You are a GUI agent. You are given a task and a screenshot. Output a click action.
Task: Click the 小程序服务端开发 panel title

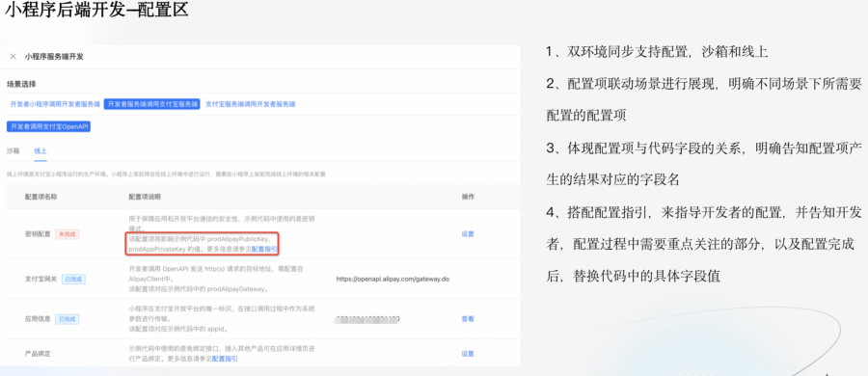[54, 57]
